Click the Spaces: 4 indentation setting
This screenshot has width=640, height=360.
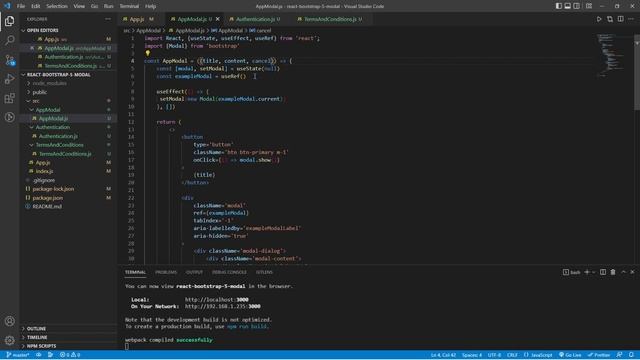471,355
